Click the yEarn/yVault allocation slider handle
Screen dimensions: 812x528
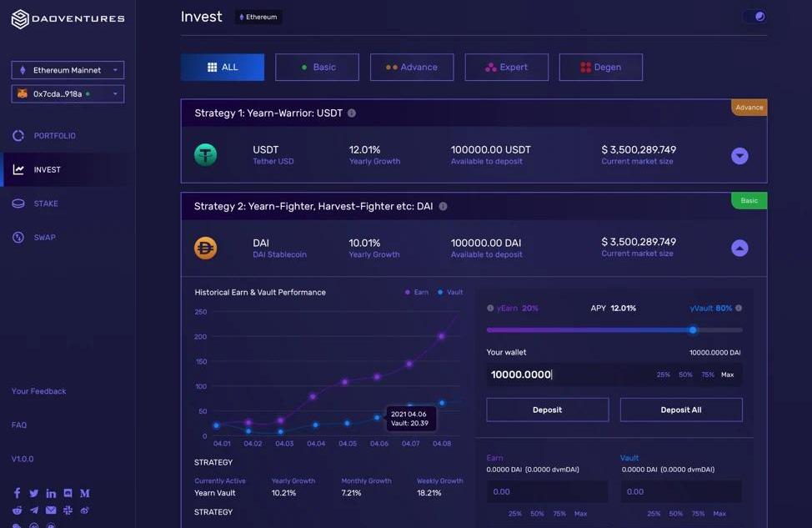pyautogui.click(x=693, y=330)
